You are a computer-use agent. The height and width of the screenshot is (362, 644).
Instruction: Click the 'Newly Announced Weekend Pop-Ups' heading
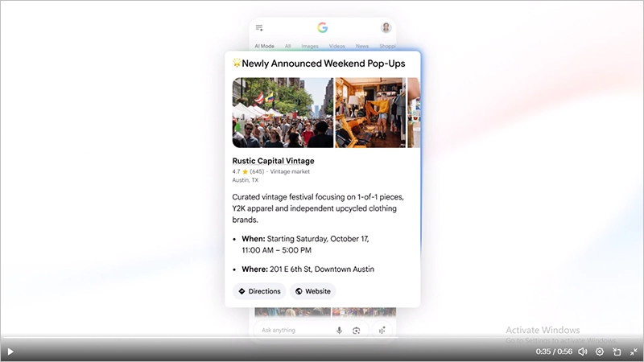324,64
